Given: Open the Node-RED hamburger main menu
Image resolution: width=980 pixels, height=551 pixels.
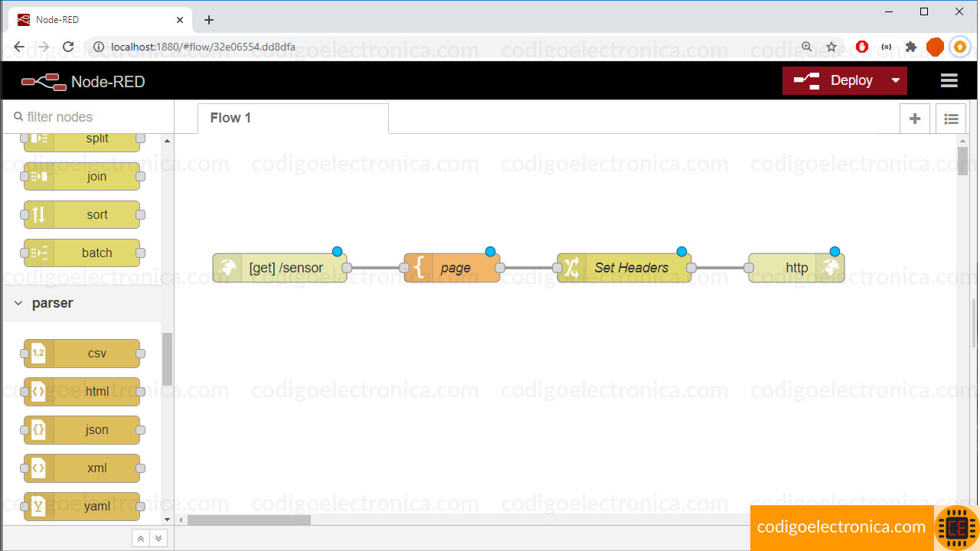Looking at the screenshot, I should point(949,80).
